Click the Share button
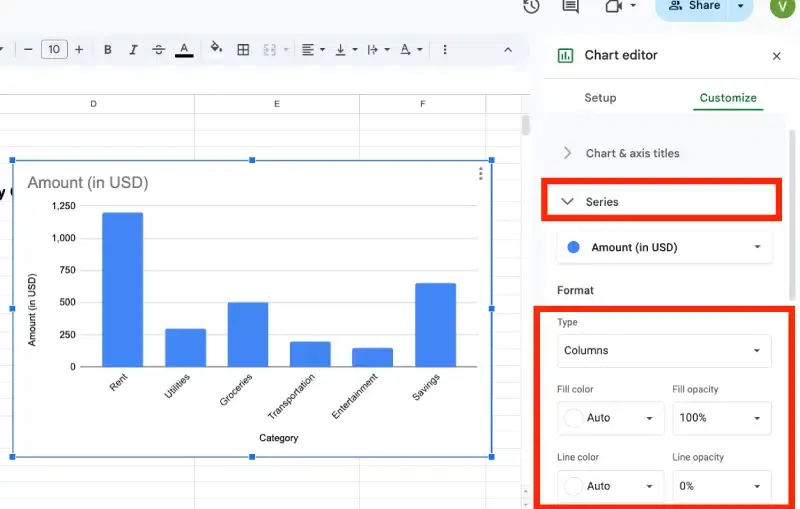 coord(694,6)
